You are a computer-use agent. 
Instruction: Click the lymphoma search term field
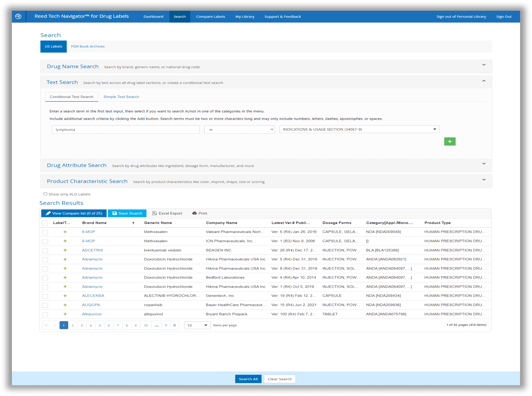tap(126, 129)
